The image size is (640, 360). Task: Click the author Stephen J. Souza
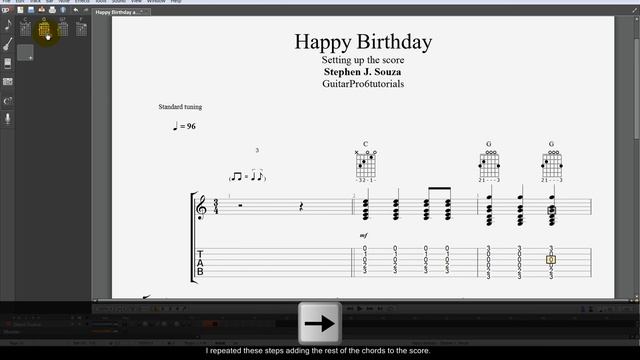362,72
